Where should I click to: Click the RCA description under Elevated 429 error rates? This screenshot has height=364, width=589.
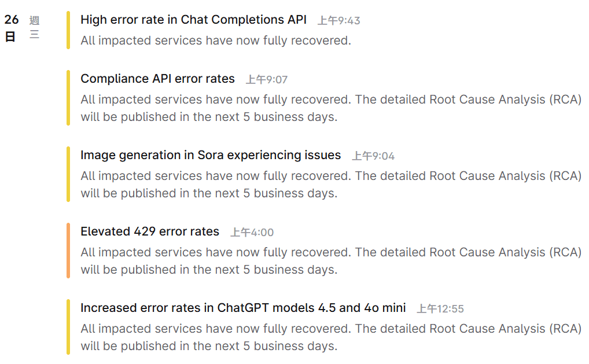(331, 261)
